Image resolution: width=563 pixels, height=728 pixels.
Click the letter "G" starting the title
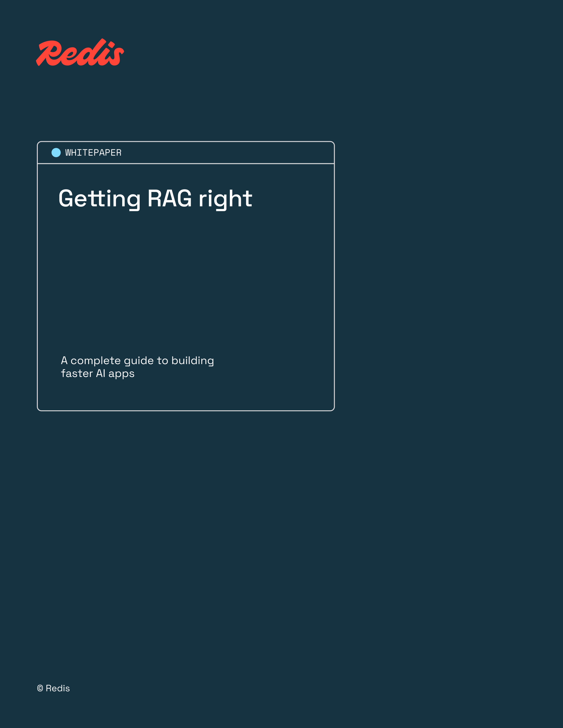pyautogui.click(x=66, y=199)
